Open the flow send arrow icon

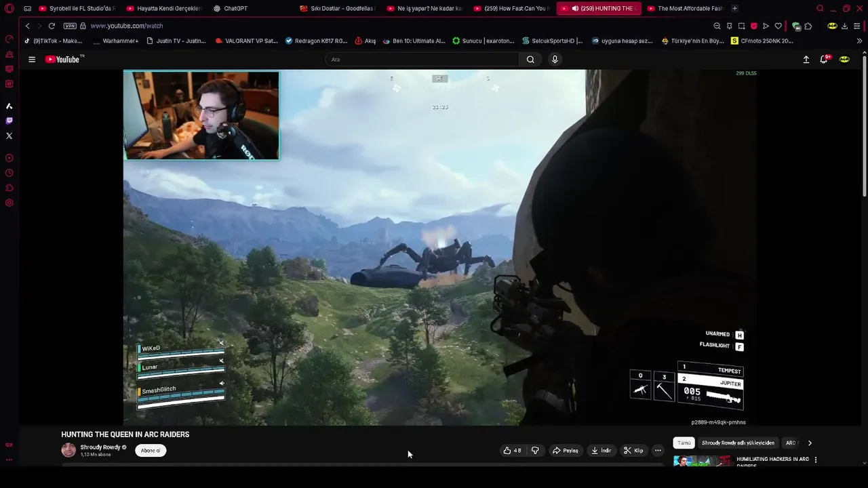(x=766, y=26)
